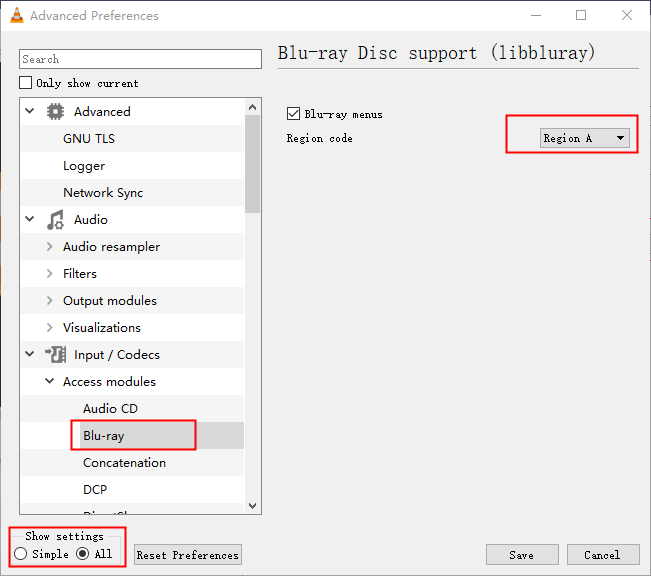Click the tree scrollbar down arrow
The height and width of the screenshot is (576, 651).
252,505
